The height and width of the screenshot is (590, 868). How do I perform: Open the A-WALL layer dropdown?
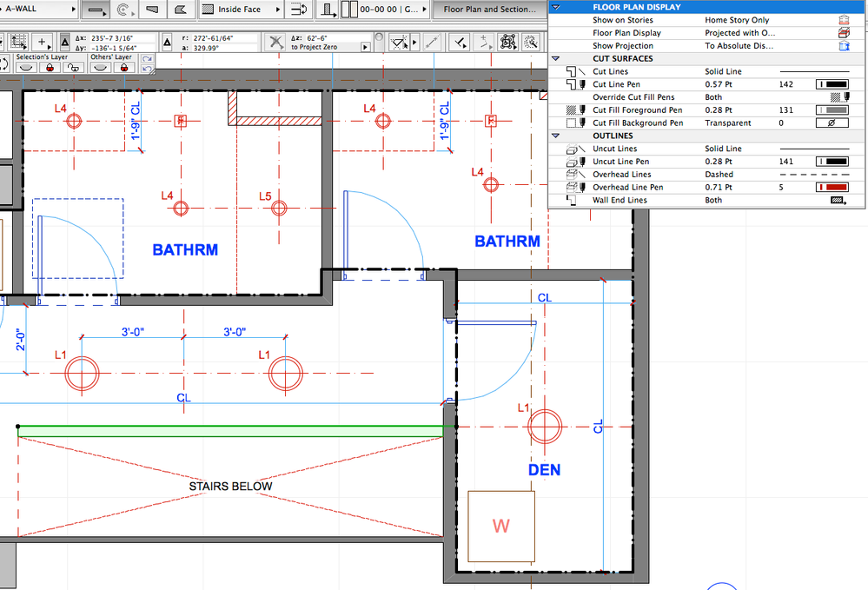(x=38, y=9)
